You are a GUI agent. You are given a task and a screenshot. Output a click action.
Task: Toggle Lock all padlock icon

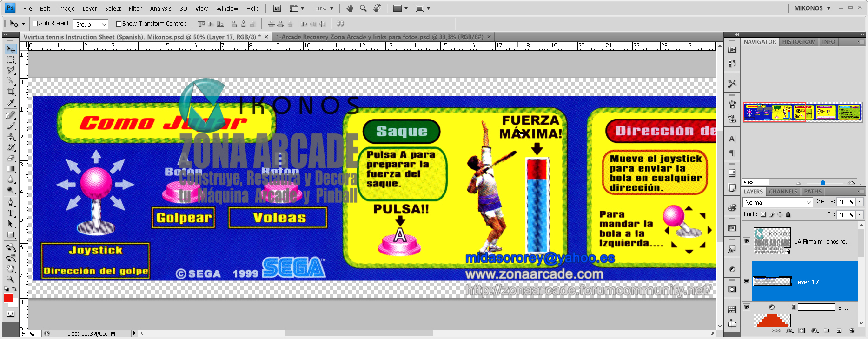click(x=788, y=214)
